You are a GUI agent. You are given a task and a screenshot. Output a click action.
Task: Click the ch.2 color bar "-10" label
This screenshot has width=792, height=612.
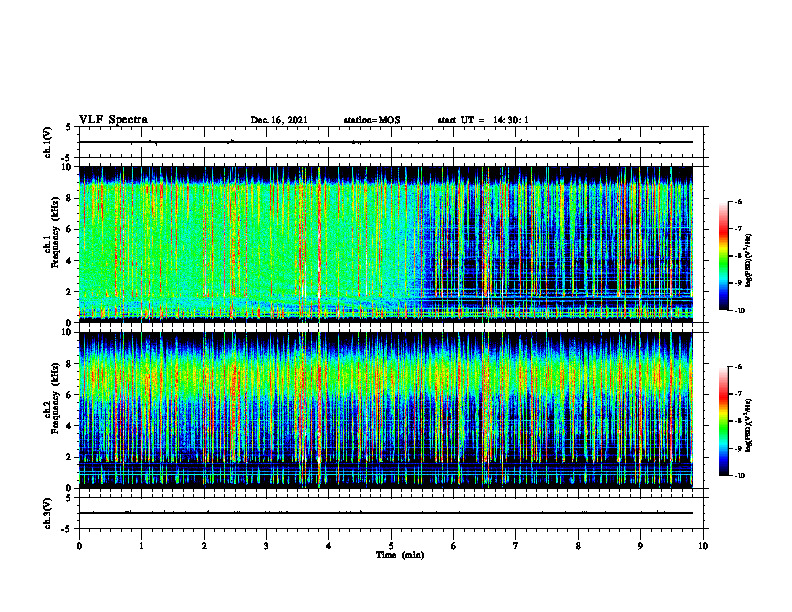pos(739,476)
